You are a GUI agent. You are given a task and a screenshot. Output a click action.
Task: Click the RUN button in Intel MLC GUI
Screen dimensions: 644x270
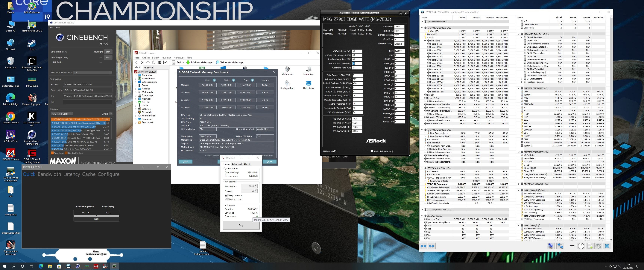pos(96,219)
